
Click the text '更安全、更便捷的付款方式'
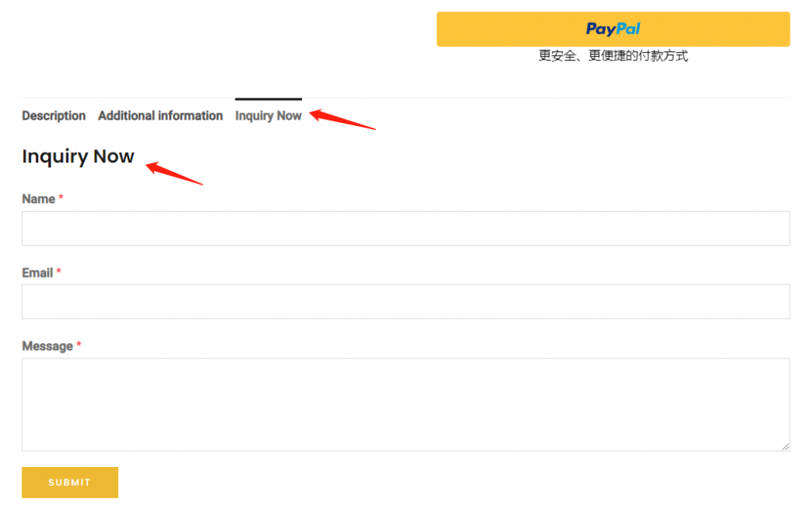[x=613, y=56]
